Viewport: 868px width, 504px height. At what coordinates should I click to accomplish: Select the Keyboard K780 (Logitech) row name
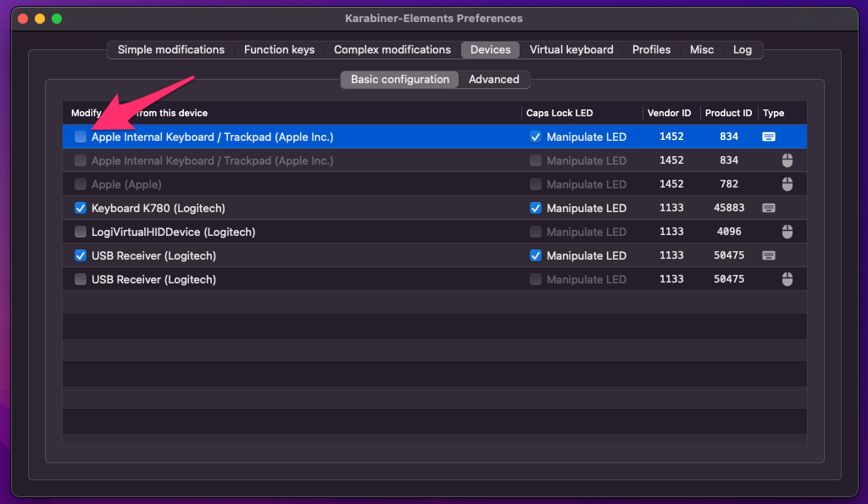pyautogui.click(x=159, y=208)
